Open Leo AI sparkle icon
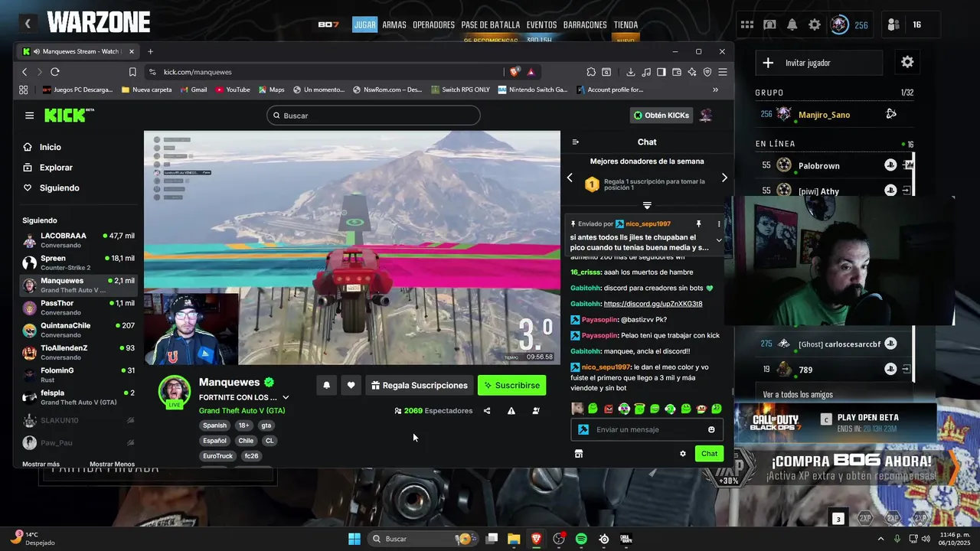Screen dimensions: 980x551 692,72
